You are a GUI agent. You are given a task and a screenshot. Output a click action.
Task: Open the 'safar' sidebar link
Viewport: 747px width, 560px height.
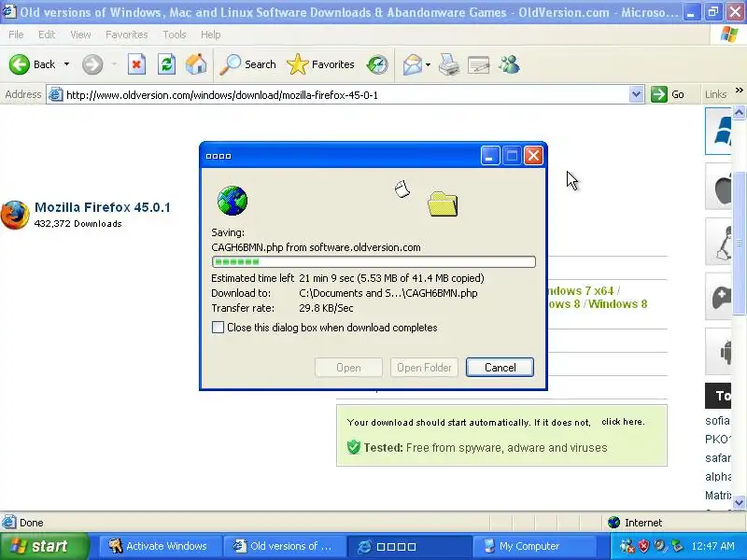pyautogui.click(x=718, y=457)
